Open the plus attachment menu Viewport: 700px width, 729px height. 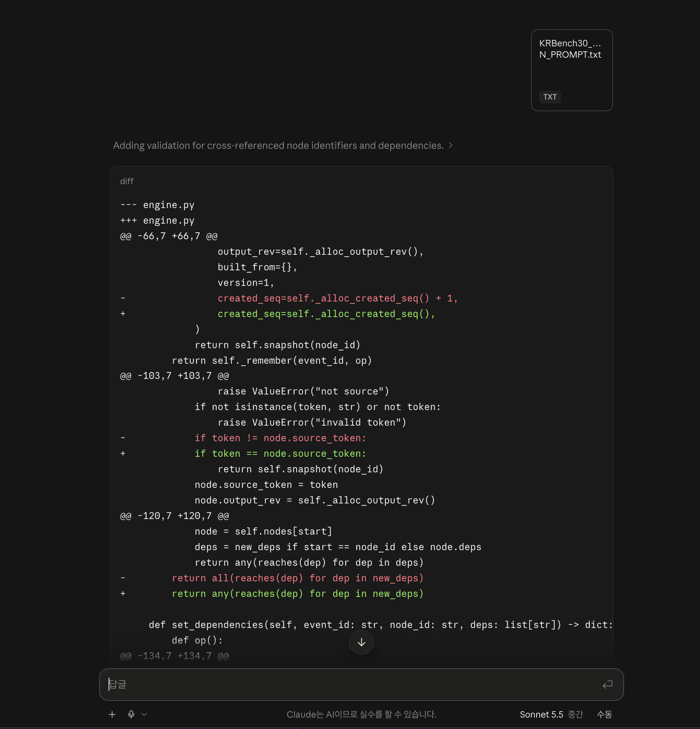(x=112, y=715)
